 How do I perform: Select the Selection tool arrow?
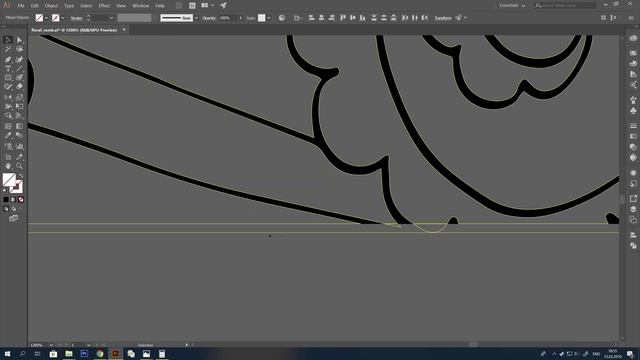click(x=8, y=40)
